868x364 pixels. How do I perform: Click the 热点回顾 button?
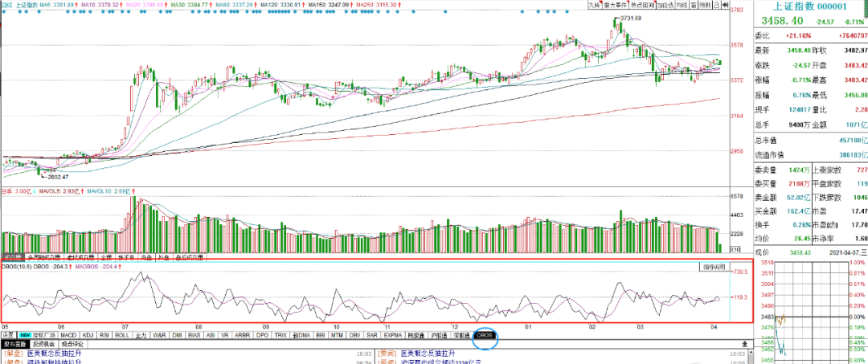point(643,5)
